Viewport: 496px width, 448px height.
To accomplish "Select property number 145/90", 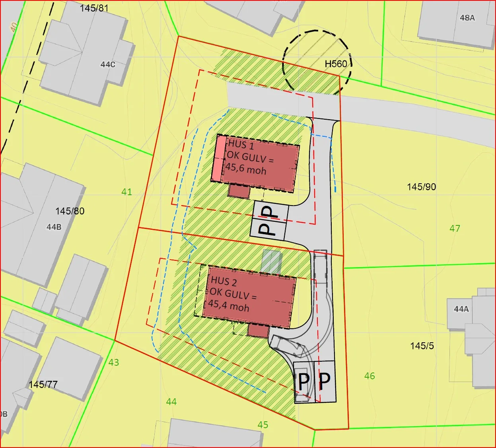I will click(x=422, y=186).
